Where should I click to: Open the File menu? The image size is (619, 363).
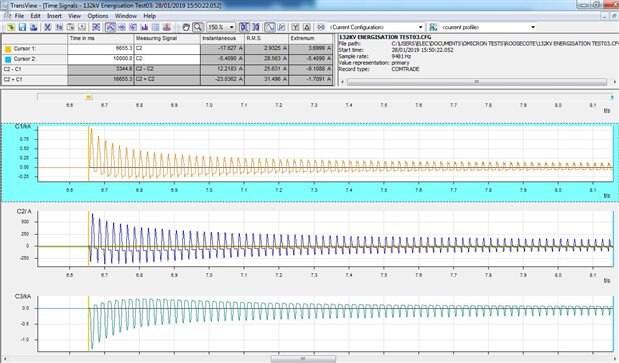click(x=19, y=16)
